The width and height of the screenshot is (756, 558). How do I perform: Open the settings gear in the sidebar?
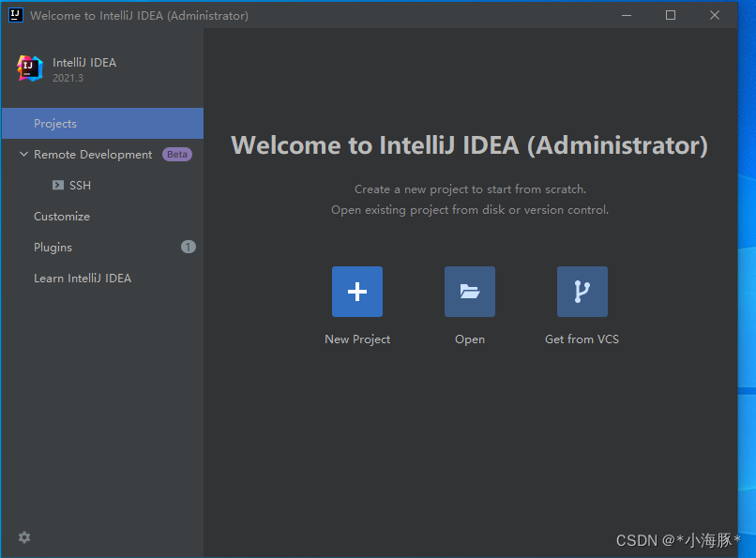24,537
